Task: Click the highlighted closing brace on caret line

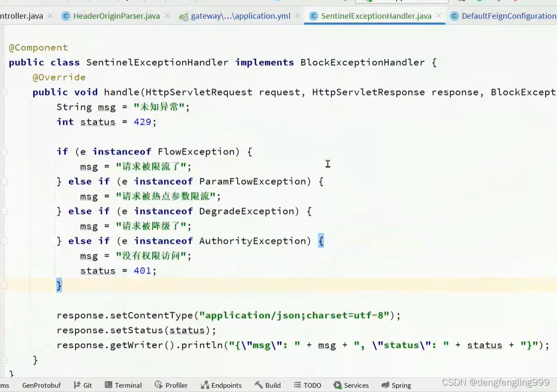Action: click(59, 285)
